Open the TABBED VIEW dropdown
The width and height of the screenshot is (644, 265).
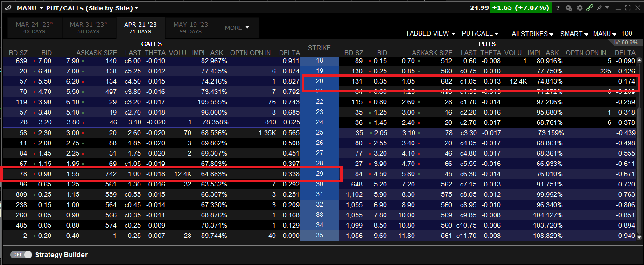point(430,34)
